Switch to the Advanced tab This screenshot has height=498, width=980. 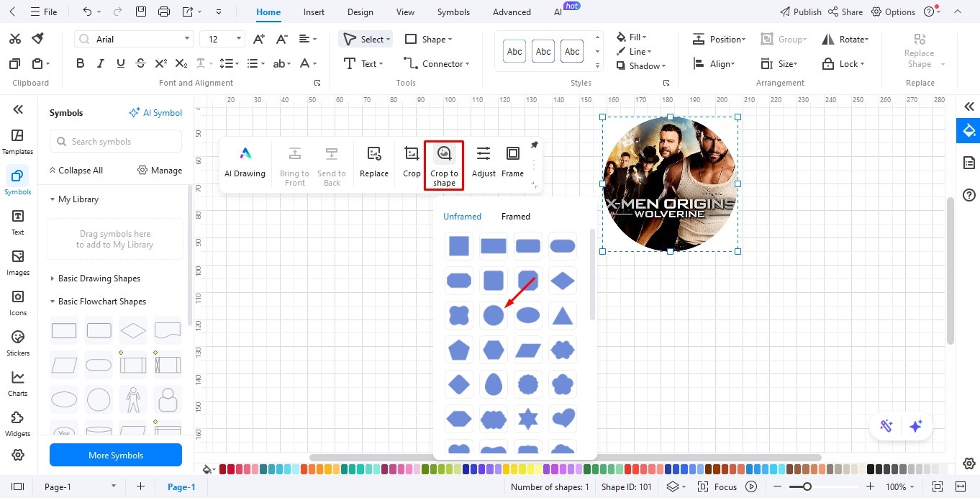pos(512,12)
